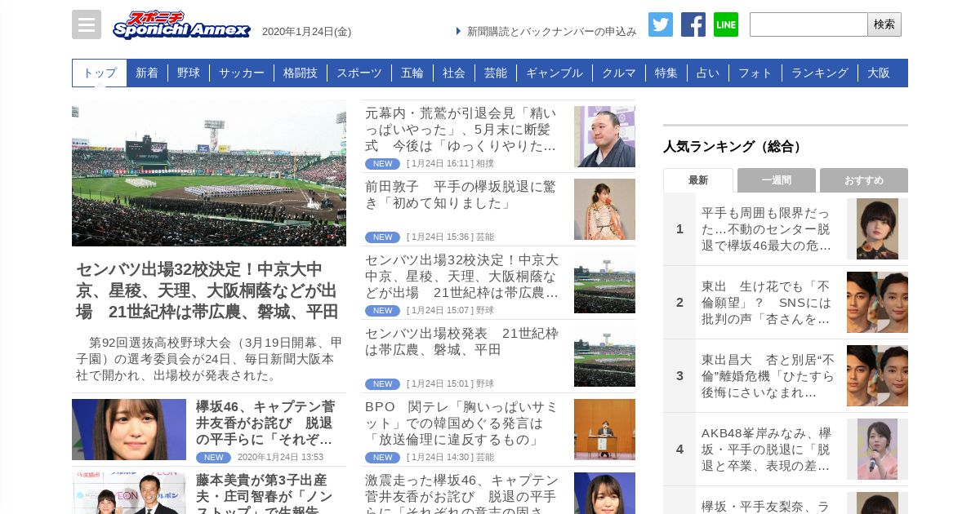Switch ranking to 最新 tab
980x514 pixels.
698,180
